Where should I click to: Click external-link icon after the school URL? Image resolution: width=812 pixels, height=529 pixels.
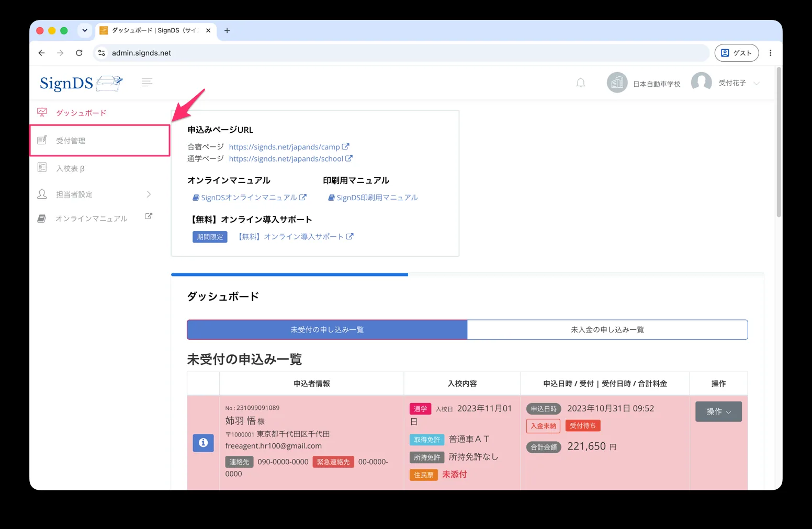pos(349,158)
